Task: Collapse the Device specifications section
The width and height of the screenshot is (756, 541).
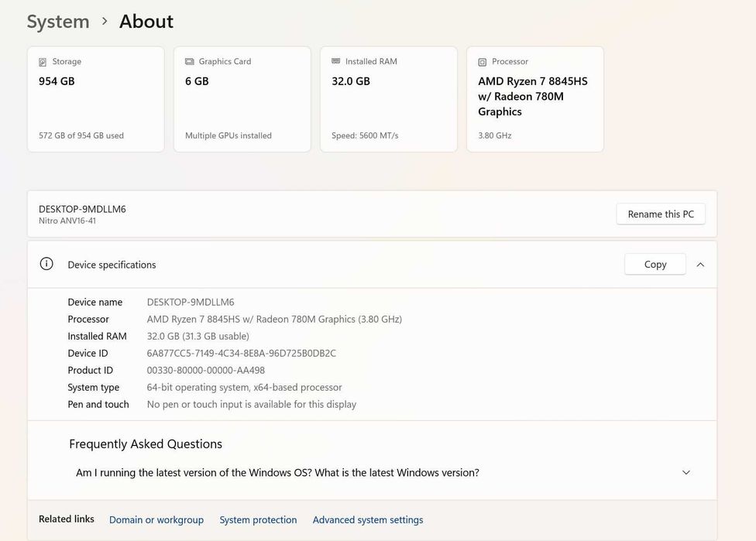Action: [x=700, y=265]
